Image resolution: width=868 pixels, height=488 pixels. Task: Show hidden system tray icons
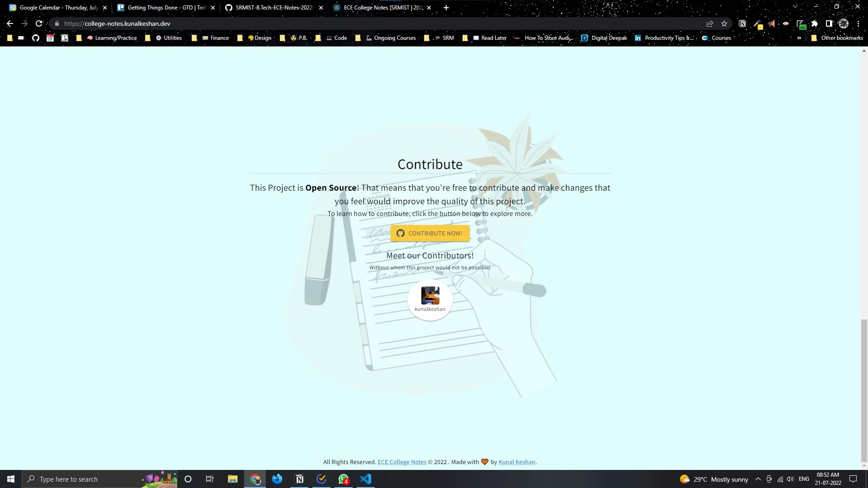(x=758, y=479)
